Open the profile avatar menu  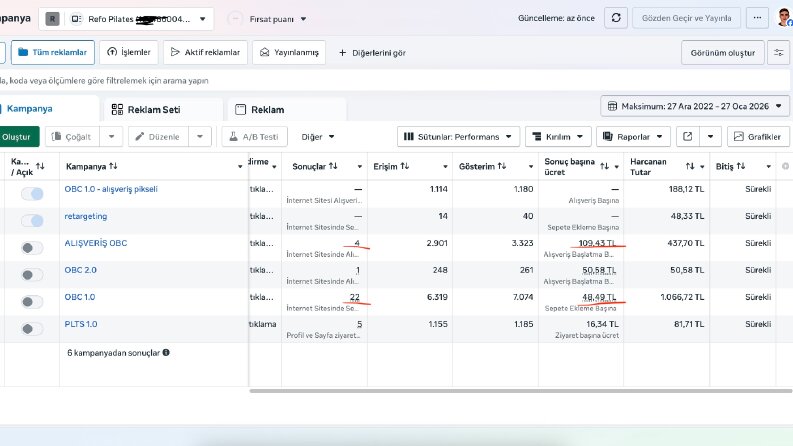point(784,18)
